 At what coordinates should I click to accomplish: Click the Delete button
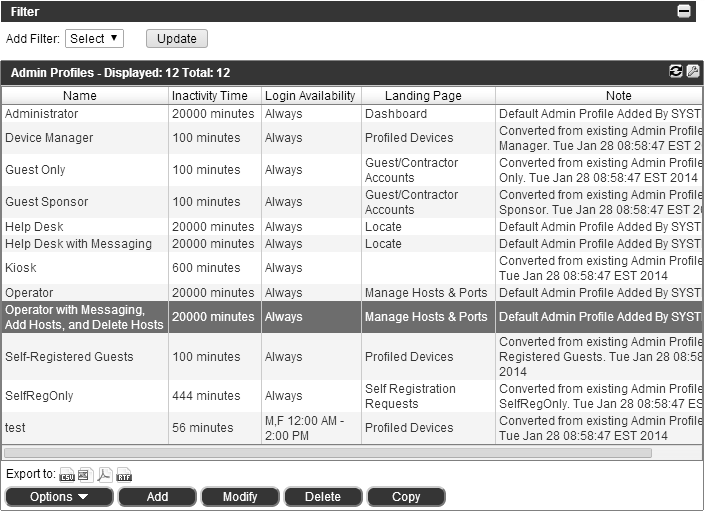[323, 497]
